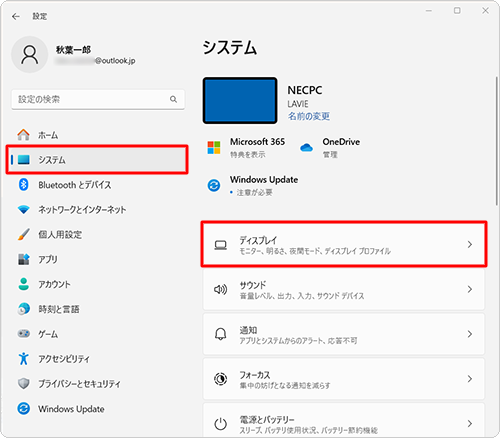Screen dimensions: 500x438
Task: Open ホーム via the house icon
Action: point(23,135)
